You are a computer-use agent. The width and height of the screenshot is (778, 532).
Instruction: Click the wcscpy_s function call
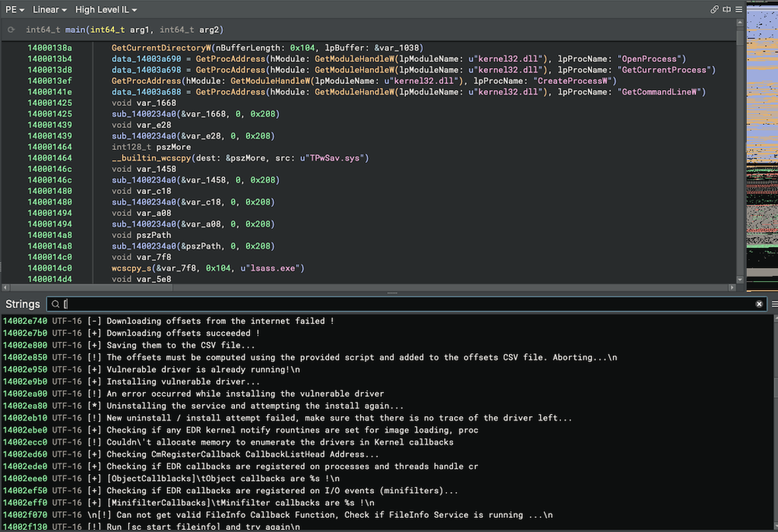(131, 268)
